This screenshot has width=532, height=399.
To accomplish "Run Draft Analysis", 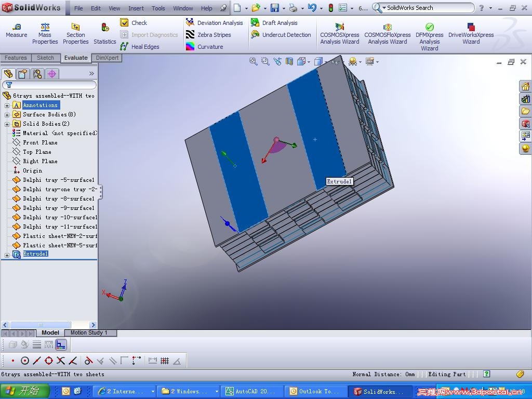I will pyautogui.click(x=274, y=23).
